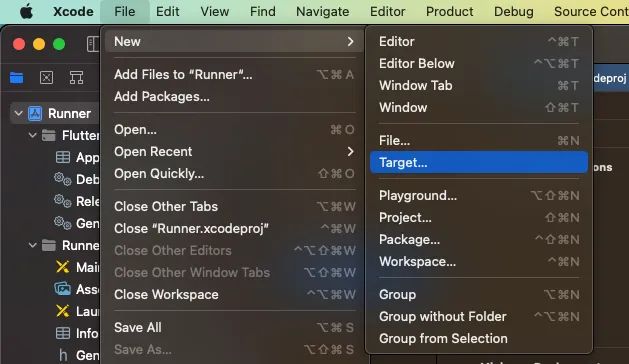
Task: Select the highlighted Target… item
Action: 479,163
